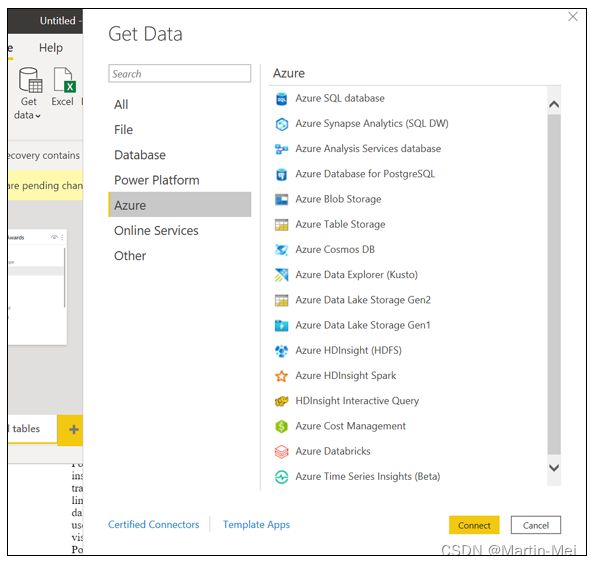Click the Cancel button
This screenshot has height=566, width=591.
[536, 525]
